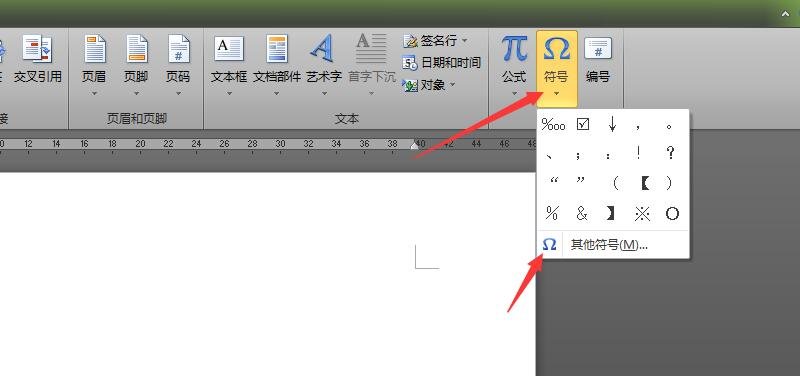Click the 签名行 signature line icon
This screenshot has height=376, width=800.
click(x=411, y=41)
